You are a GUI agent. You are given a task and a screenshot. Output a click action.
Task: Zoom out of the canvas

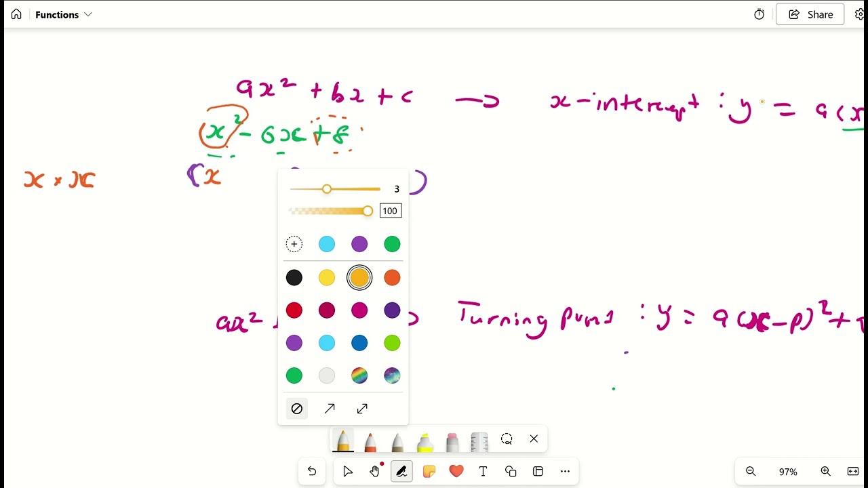pyautogui.click(x=751, y=471)
